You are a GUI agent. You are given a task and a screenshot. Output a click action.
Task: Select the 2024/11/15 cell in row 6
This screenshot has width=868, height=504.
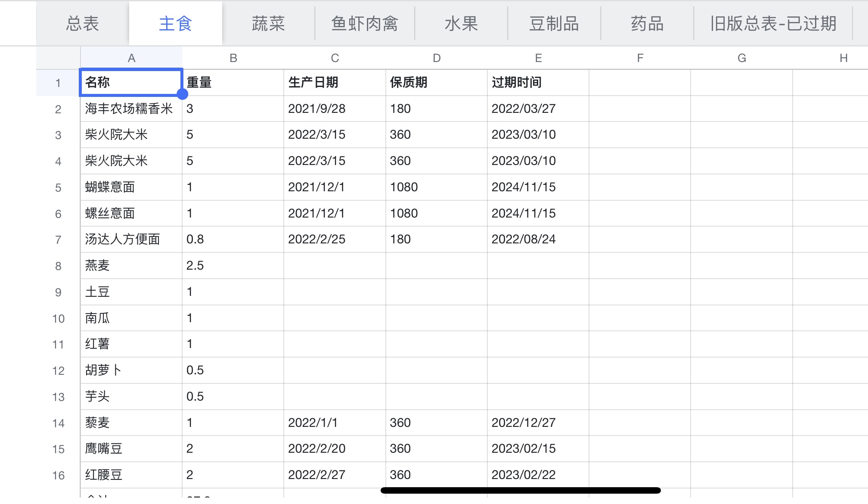point(538,213)
